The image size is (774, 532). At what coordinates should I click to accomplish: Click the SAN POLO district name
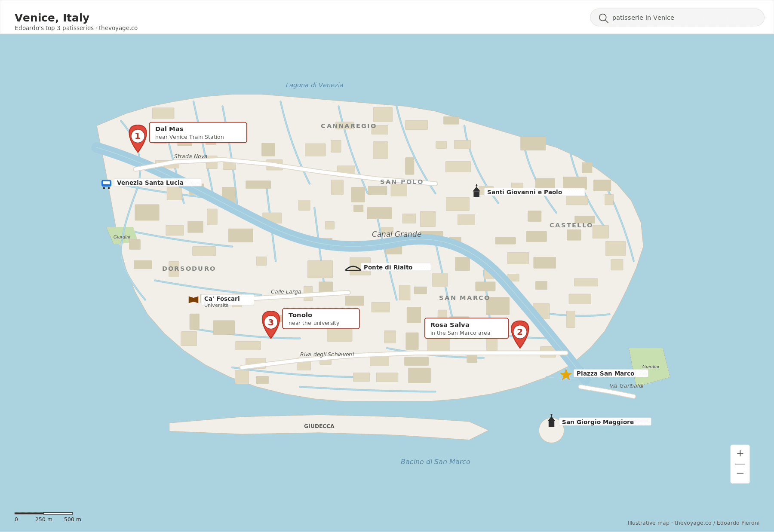[402, 182]
